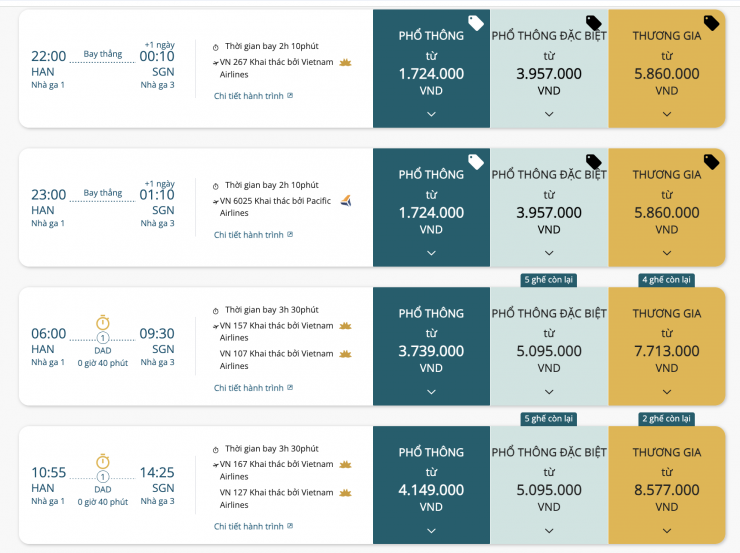Click stopover clock icon on 06:00 flight

[x=103, y=322]
